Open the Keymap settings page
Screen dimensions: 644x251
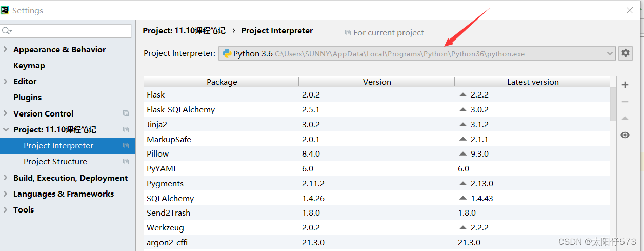(29, 66)
